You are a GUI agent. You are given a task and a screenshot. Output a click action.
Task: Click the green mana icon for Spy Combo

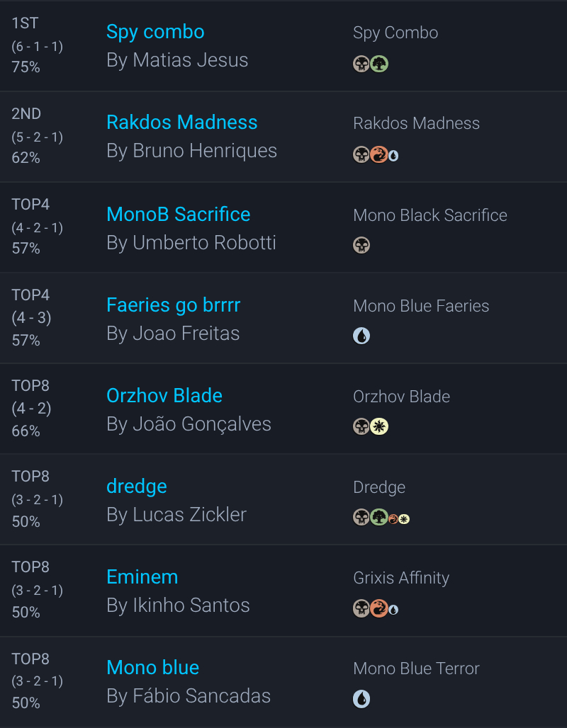pos(380,64)
